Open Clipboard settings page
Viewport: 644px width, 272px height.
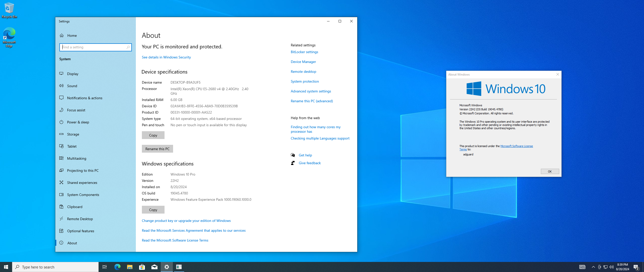(x=74, y=207)
